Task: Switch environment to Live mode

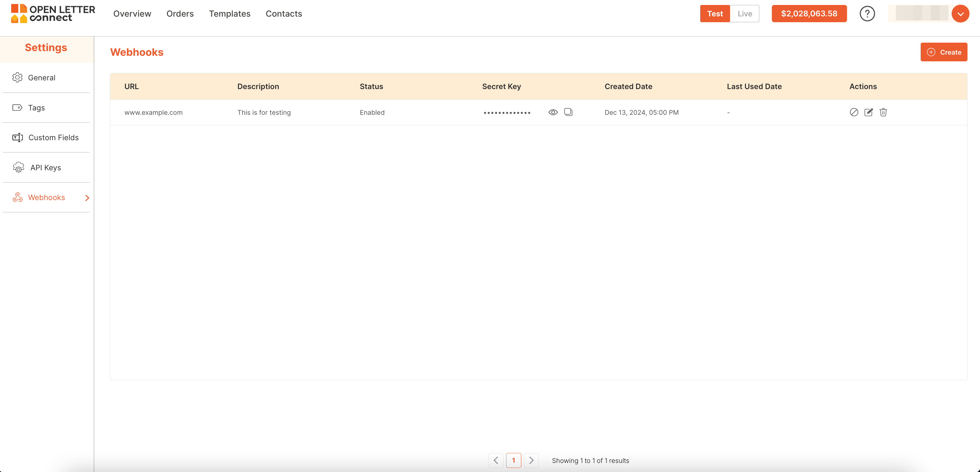Action: [x=745, y=14]
